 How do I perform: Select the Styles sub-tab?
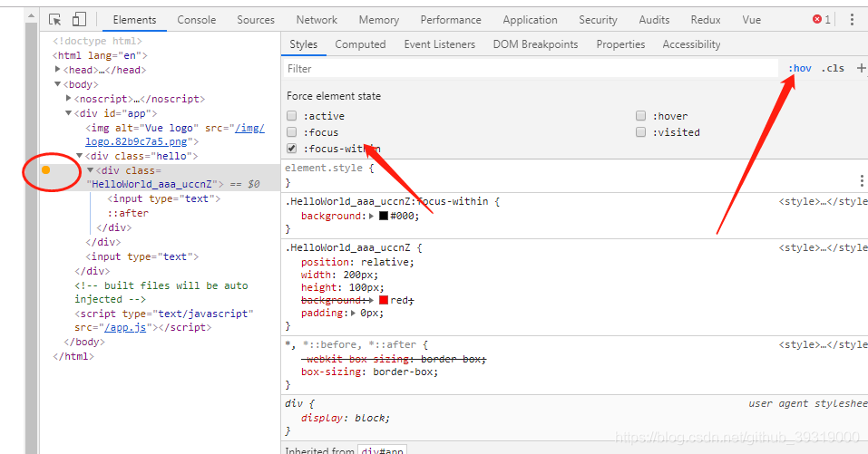(x=303, y=44)
